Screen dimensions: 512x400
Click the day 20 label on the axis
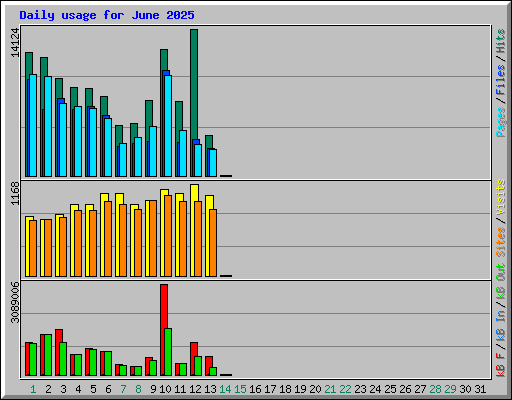315,389
